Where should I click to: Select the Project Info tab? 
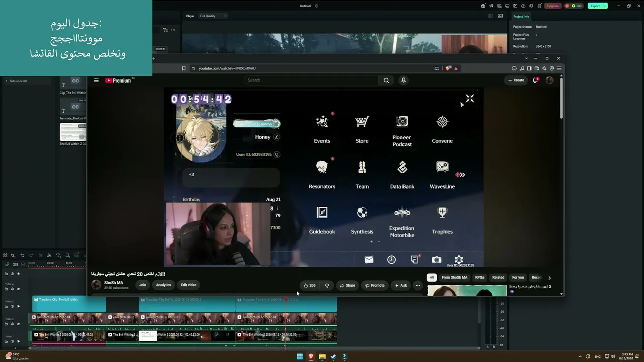[521, 16]
